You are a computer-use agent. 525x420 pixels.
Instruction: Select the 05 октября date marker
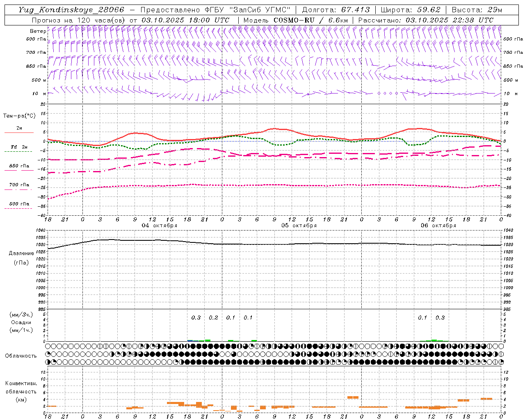[x=299, y=226]
